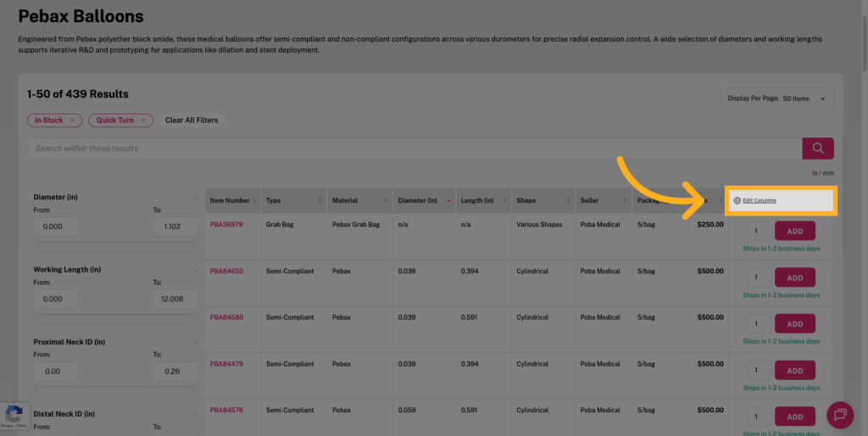Open item PBA36979
Viewport: 868px width, 436px height.
[x=226, y=225]
